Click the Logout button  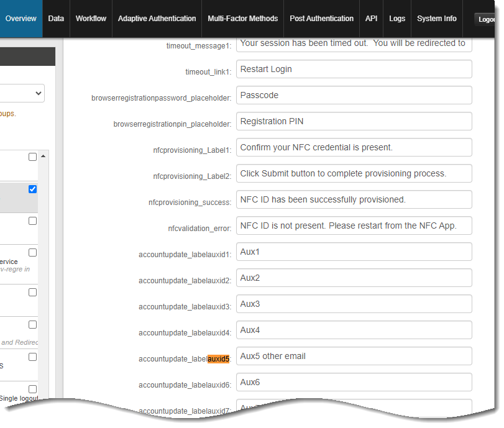[487, 19]
